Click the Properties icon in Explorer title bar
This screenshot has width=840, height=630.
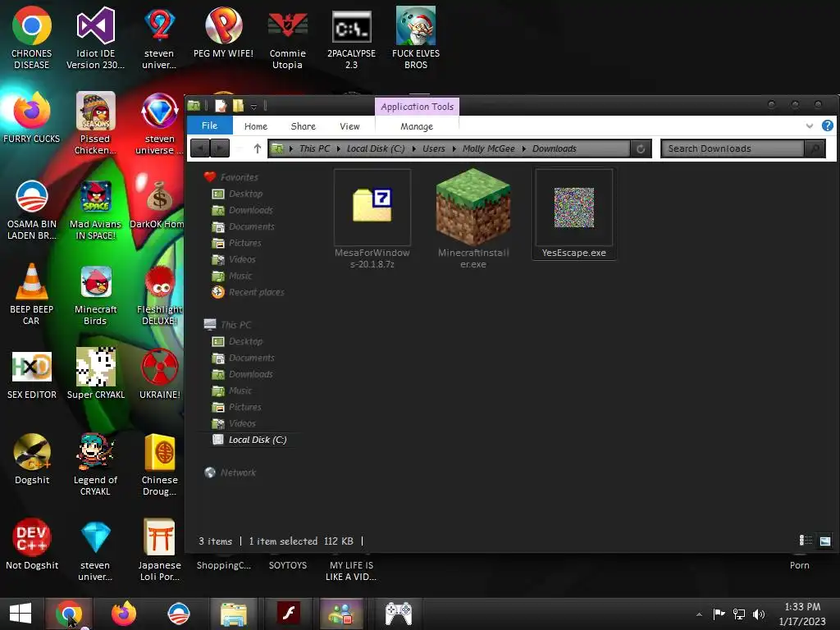coord(221,106)
